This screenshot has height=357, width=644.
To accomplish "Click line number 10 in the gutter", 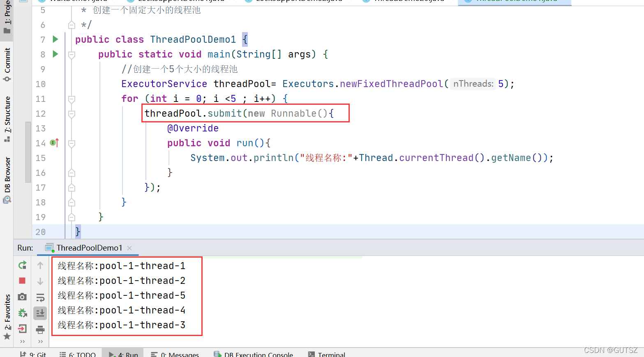I will pyautogui.click(x=41, y=84).
